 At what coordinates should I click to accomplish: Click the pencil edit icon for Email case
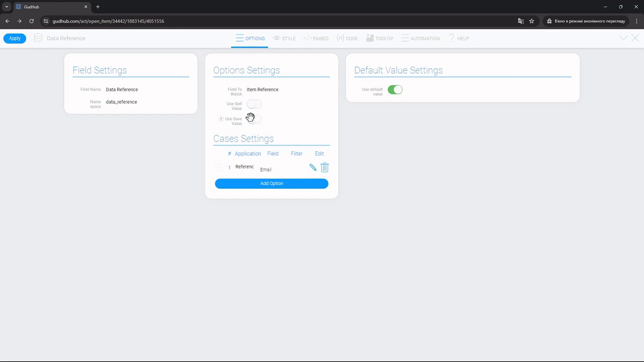313,167
